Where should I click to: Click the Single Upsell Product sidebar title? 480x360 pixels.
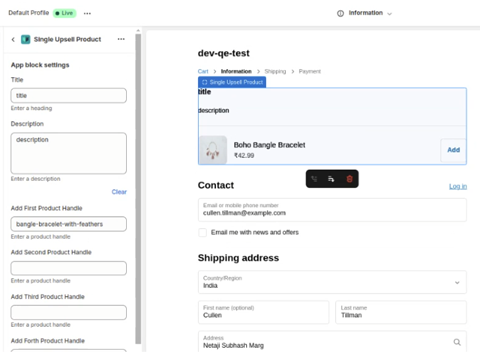[x=67, y=39]
